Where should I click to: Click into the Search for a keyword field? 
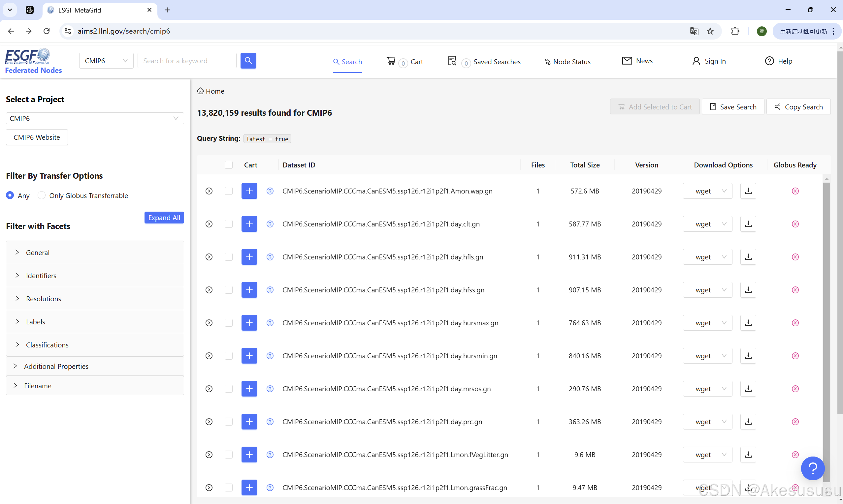pyautogui.click(x=187, y=61)
